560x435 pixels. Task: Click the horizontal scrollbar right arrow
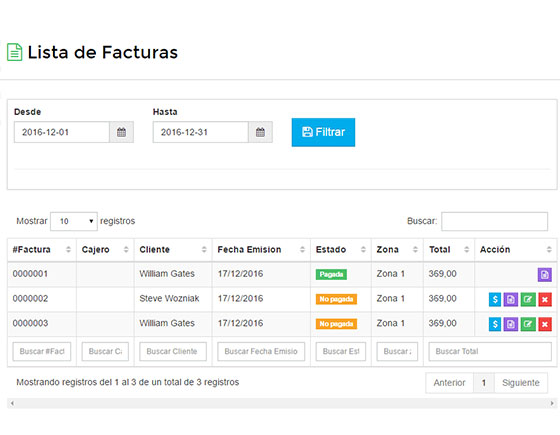(x=552, y=403)
